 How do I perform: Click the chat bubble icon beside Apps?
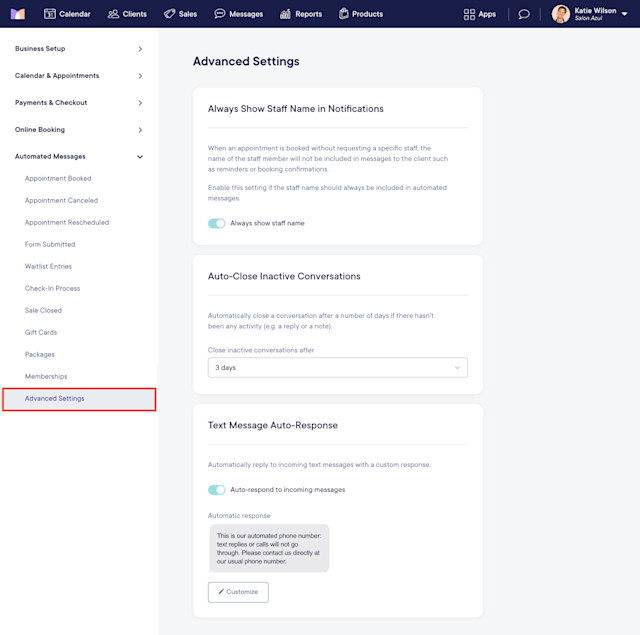point(524,14)
